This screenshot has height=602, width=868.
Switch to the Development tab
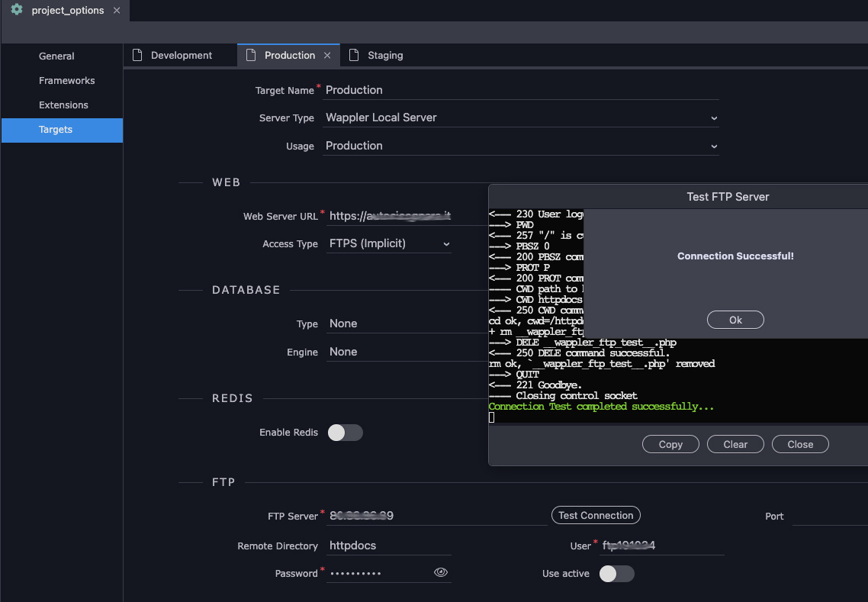(181, 55)
